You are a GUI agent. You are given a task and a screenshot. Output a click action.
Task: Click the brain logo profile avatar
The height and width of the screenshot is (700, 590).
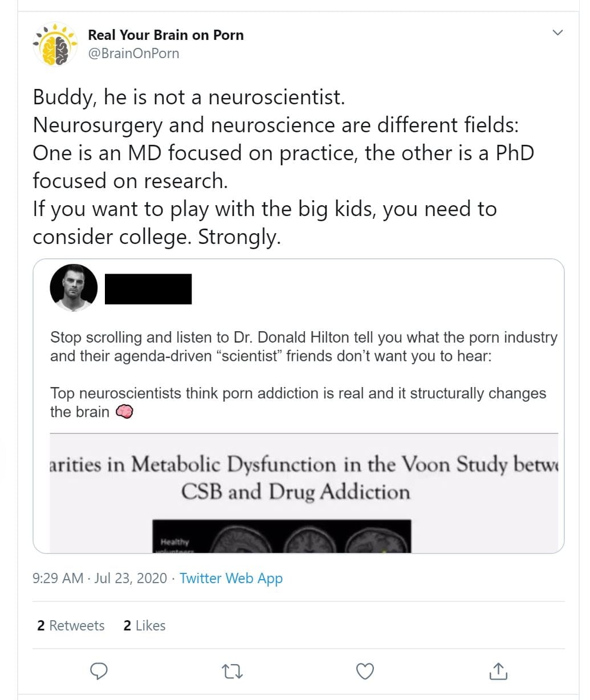[x=55, y=44]
